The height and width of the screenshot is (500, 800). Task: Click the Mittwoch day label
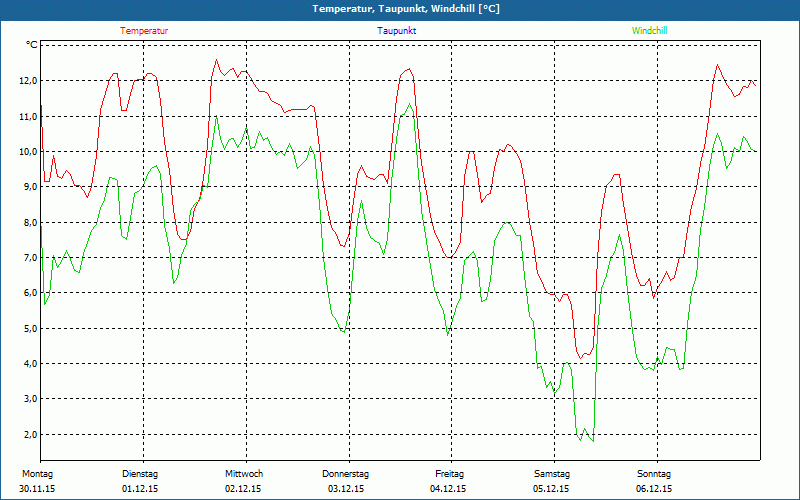[244, 474]
